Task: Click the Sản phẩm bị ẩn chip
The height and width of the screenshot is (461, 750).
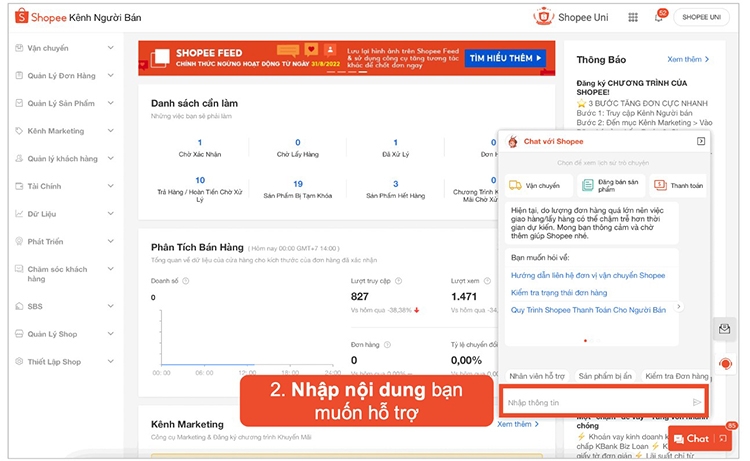Action: [x=605, y=376]
